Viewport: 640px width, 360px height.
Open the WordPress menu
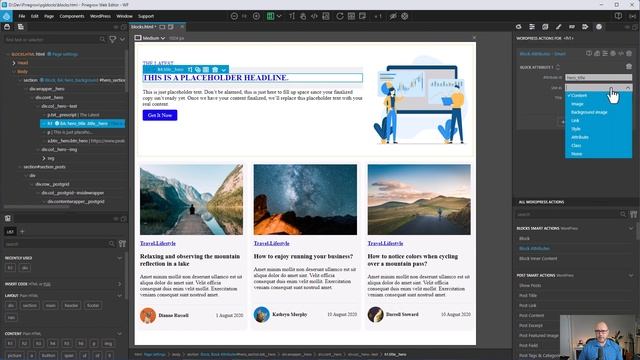100,16
